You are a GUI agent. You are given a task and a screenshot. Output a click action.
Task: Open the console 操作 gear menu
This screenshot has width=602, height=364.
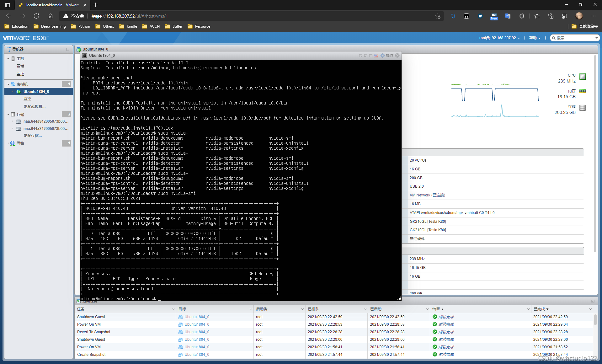[387, 56]
